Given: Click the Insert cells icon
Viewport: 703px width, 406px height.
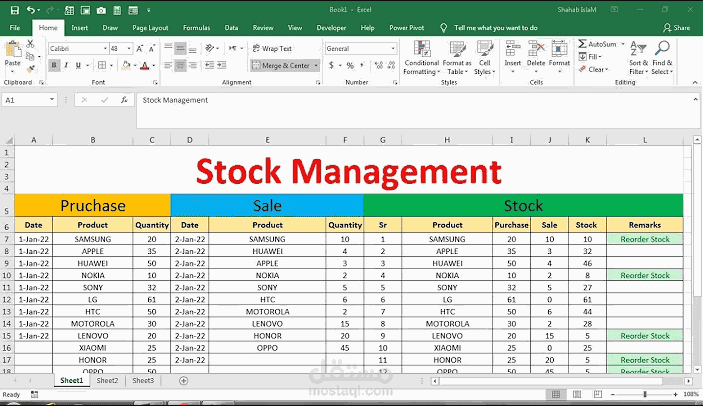Looking at the screenshot, I should 512,48.
